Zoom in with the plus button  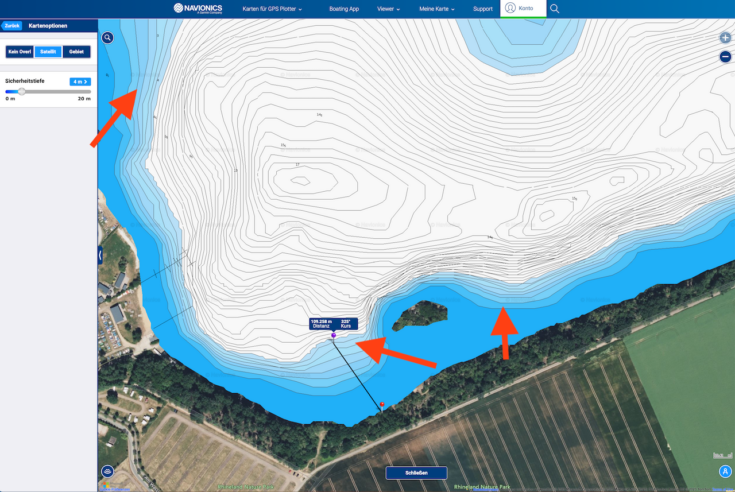725,38
